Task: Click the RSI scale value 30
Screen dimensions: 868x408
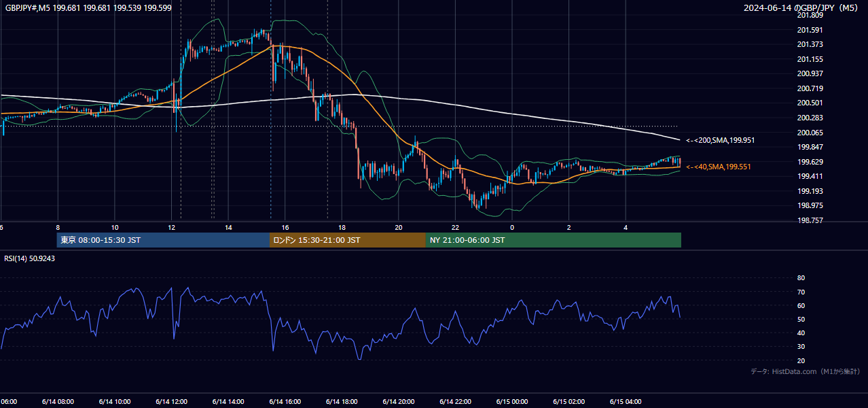Action: tap(801, 347)
